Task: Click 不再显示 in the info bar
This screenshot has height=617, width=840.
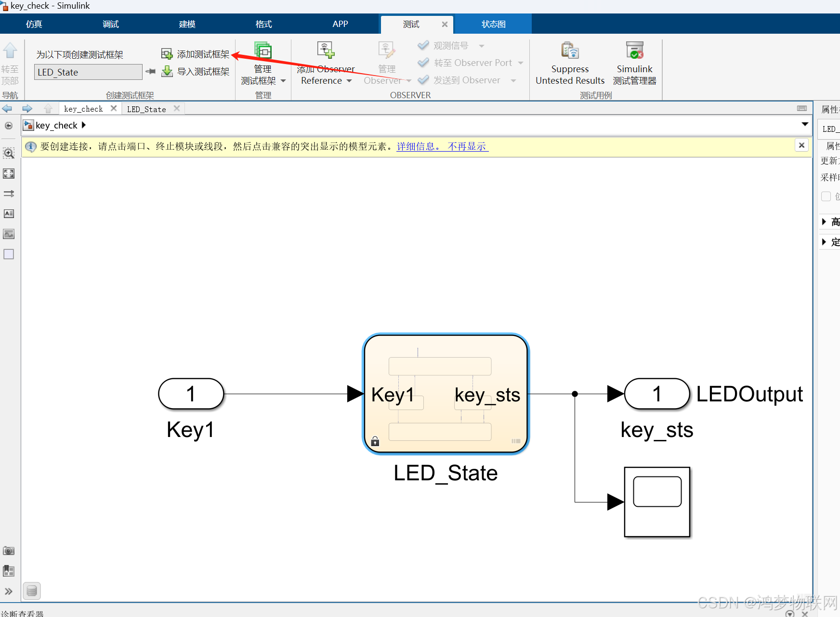Action: [x=467, y=146]
